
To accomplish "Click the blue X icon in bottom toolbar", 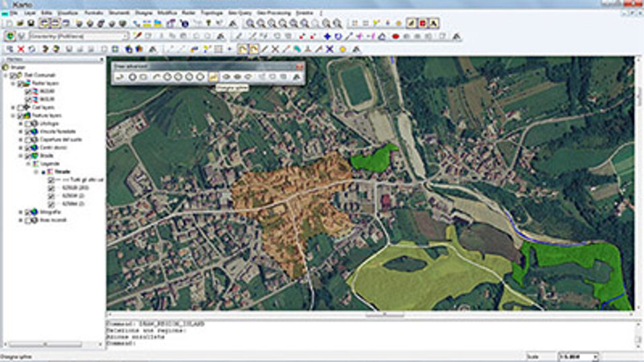I will [x=329, y=49].
